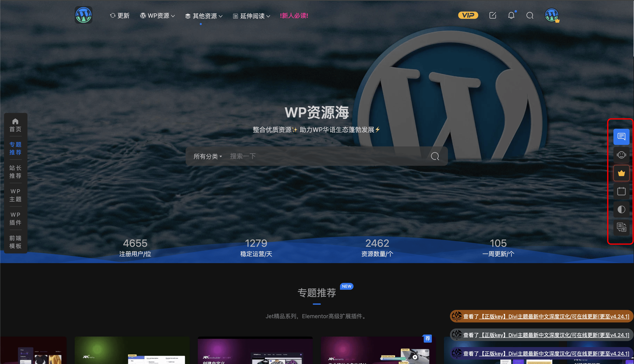Click the 105 一周更新/个 statistic
The height and width of the screenshot is (364, 634).
498,248
